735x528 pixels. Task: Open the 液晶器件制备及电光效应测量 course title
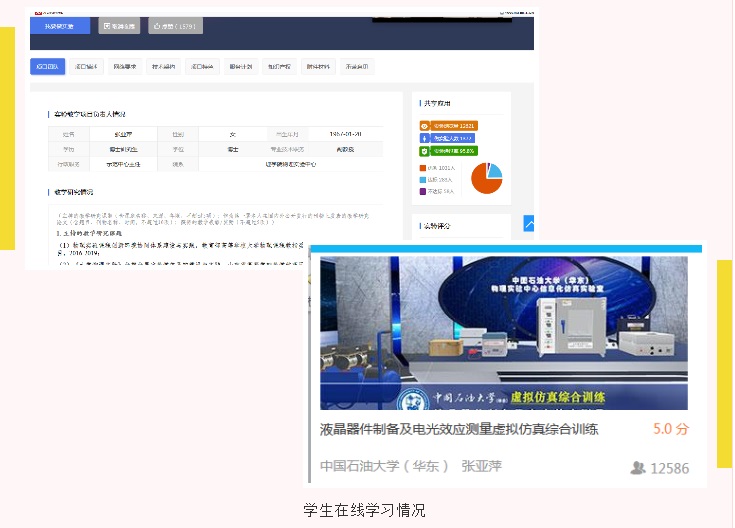click(459, 429)
